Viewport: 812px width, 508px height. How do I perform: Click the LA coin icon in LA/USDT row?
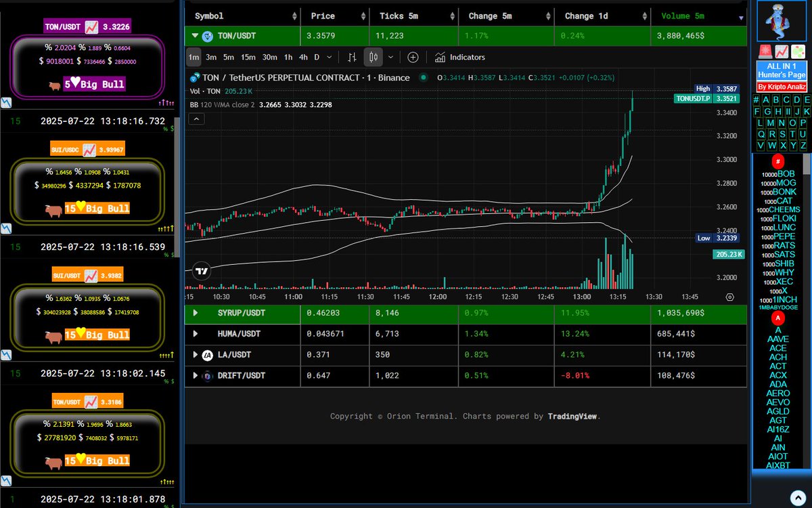pyautogui.click(x=207, y=354)
